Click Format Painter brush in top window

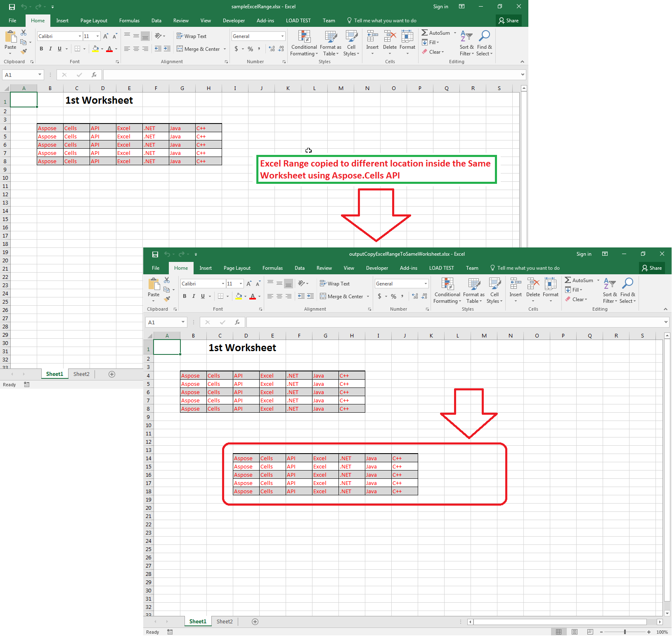click(24, 51)
